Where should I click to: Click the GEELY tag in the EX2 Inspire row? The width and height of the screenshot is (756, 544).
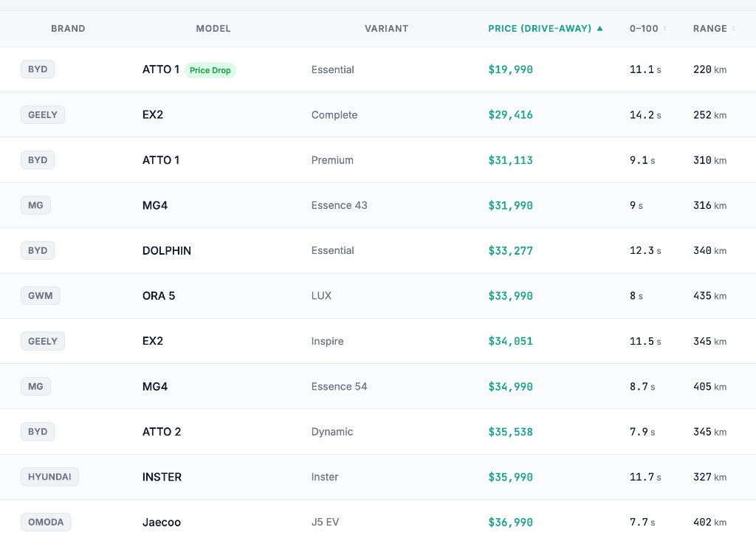[42, 341]
